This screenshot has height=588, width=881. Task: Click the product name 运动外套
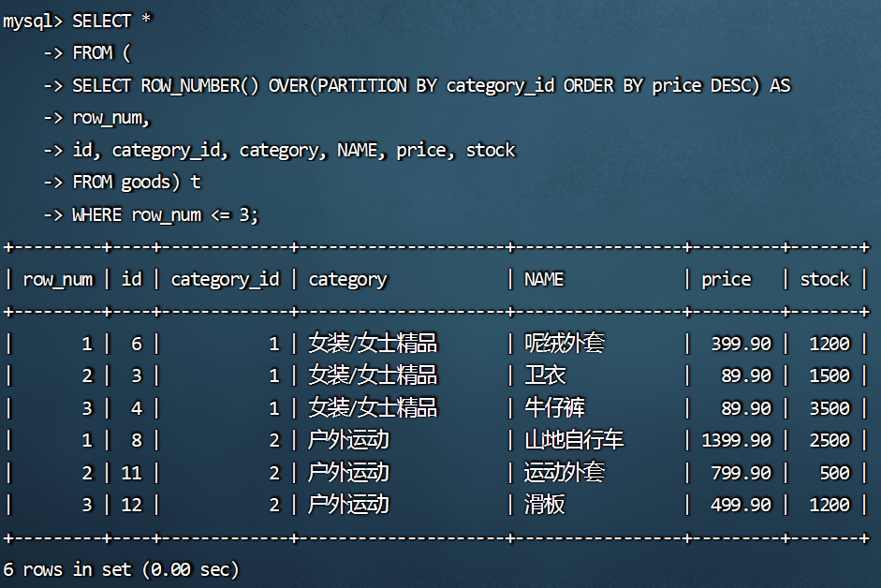pyautogui.click(x=565, y=473)
